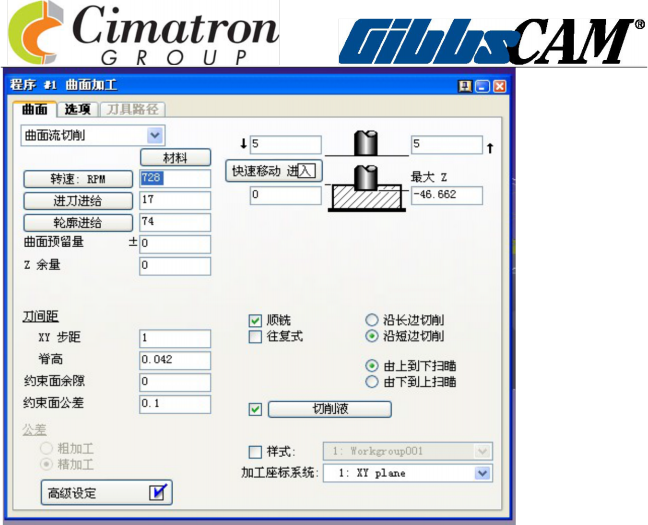
Task: Click the Cimatron Group logo
Action: [143, 33]
